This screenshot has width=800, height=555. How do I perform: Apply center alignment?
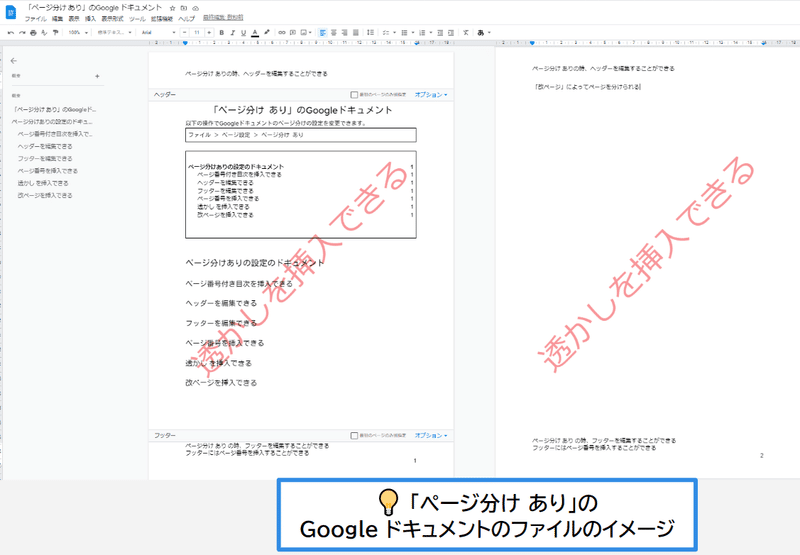pos(334,33)
